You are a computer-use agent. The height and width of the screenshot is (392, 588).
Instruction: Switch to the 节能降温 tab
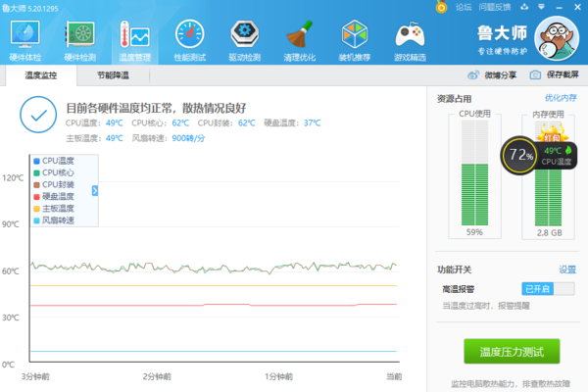coord(114,74)
